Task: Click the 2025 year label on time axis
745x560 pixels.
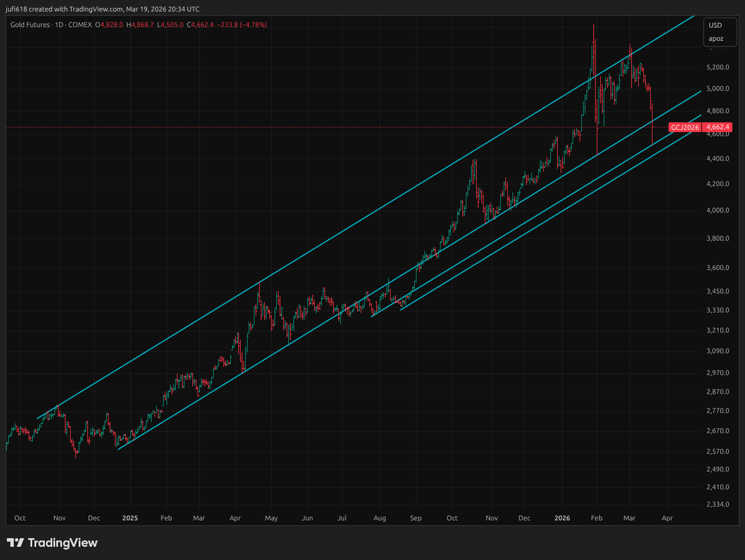Action: [x=130, y=517]
